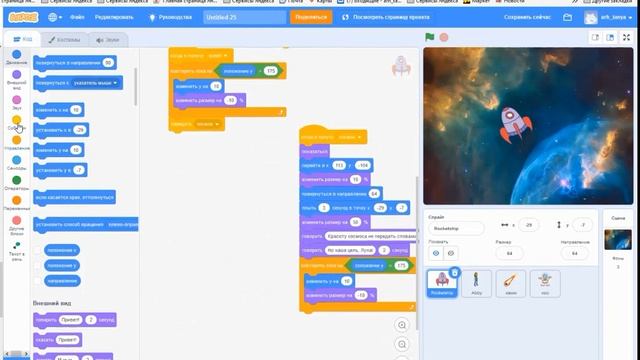This screenshot has width=640, height=360.
Task: Open the ark_tanya account dropdown
Action: click(609, 18)
